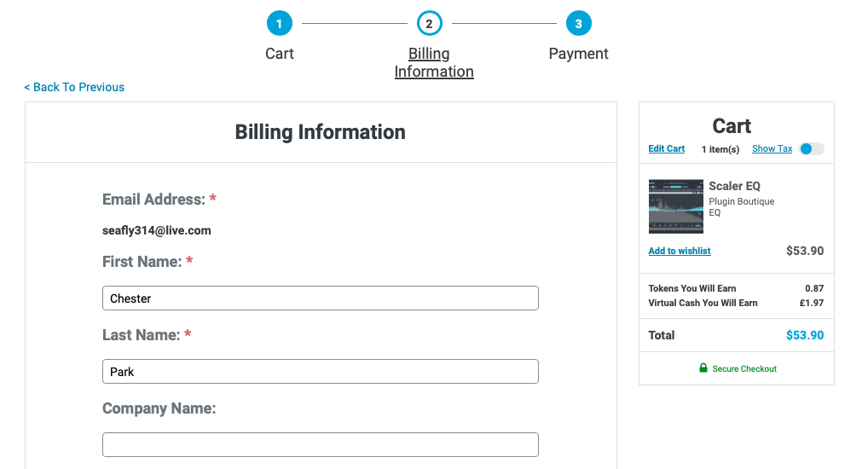Click the step 2 Billing circle

point(429,23)
